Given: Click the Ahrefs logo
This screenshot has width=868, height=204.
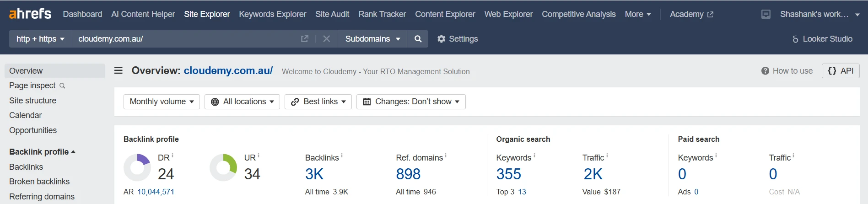Looking at the screenshot, I should pyautogui.click(x=30, y=14).
